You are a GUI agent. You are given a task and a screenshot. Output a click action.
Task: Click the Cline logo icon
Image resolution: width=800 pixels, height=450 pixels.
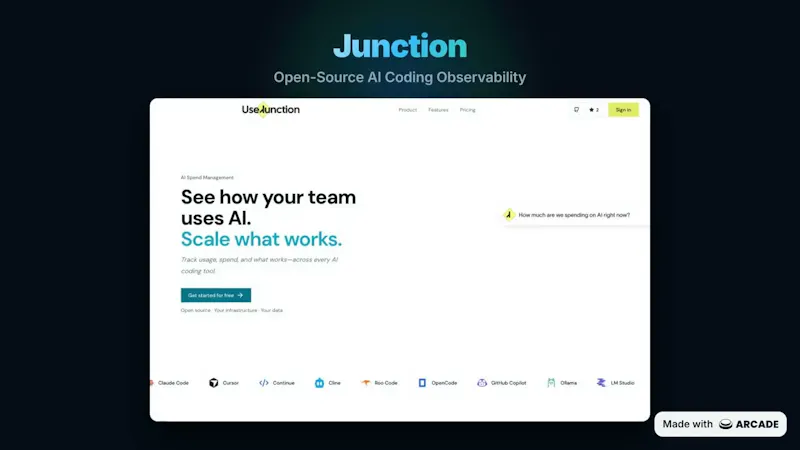pyautogui.click(x=319, y=383)
